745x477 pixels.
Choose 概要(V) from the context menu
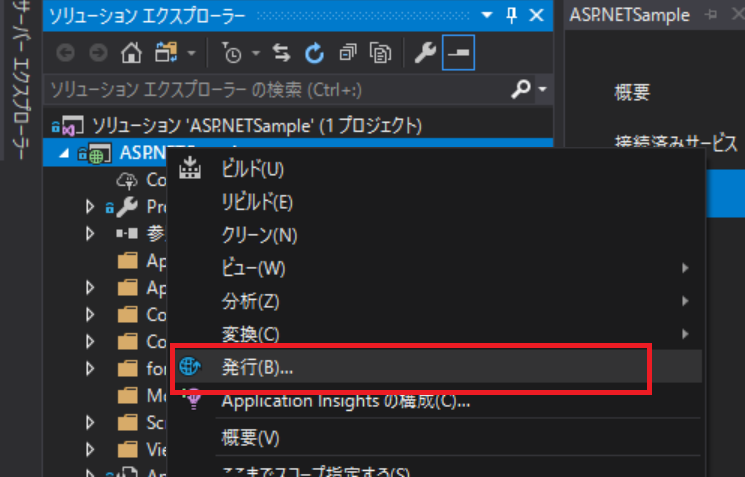pyautogui.click(x=436, y=438)
